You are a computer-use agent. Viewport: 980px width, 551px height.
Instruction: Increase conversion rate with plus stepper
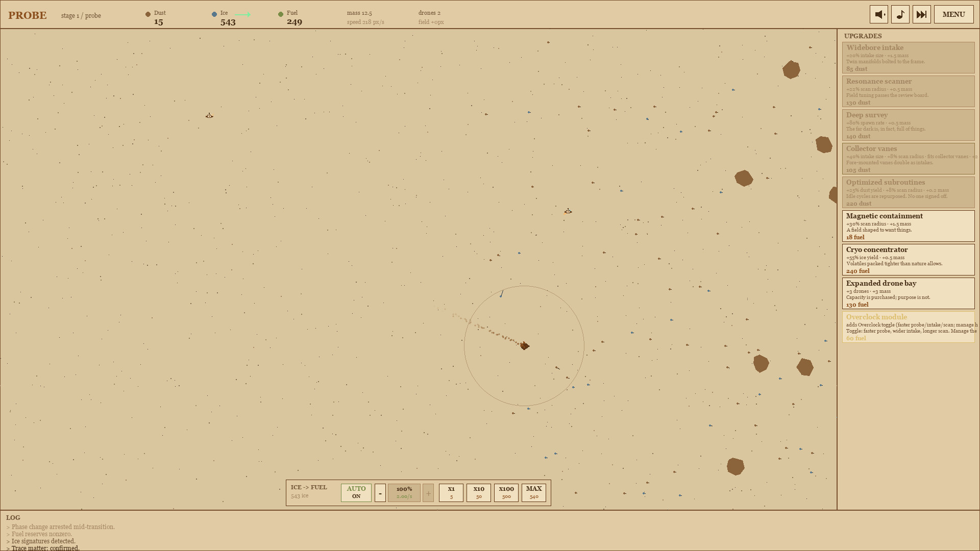[x=428, y=493]
